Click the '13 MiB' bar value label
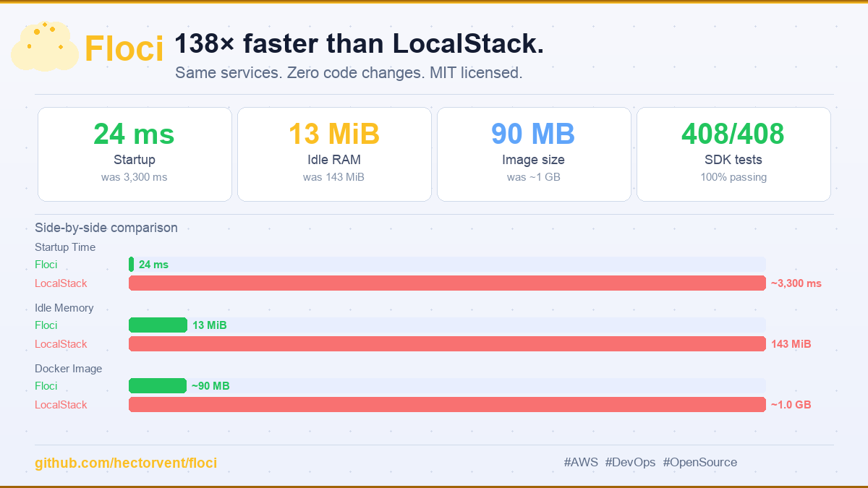 pos(210,325)
